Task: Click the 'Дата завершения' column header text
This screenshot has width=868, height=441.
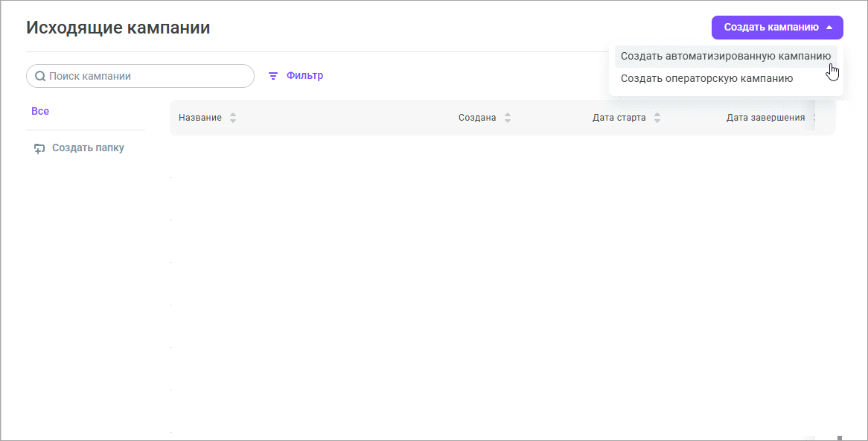Action: click(x=765, y=118)
